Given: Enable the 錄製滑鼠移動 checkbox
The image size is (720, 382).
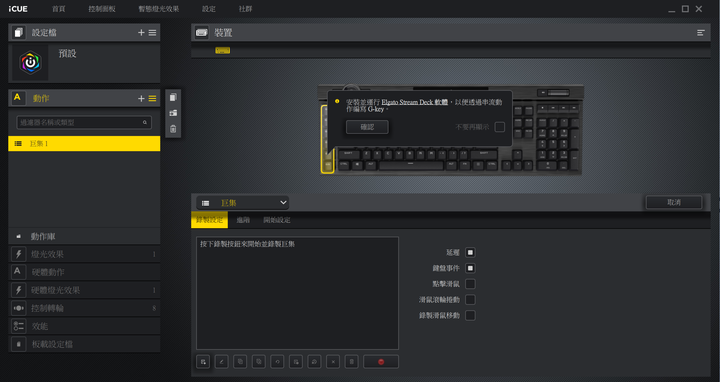Looking at the screenshot, I should coord(470,315).
